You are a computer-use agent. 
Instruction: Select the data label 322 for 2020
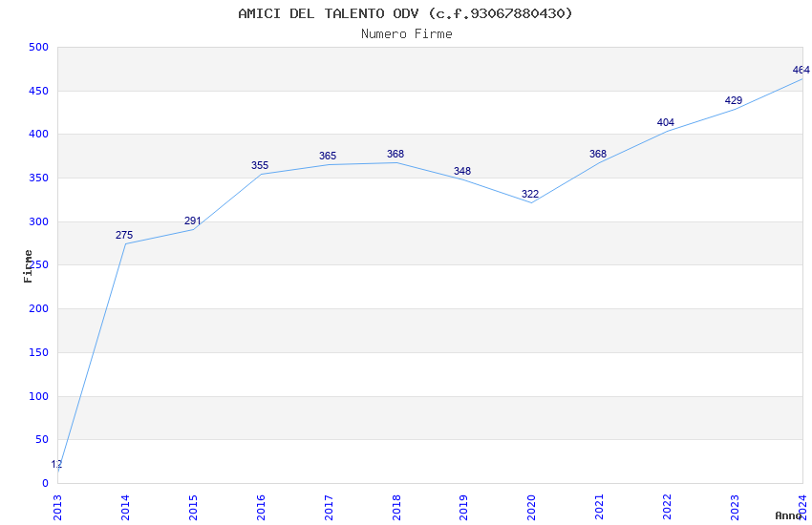(x=530, y=194)
